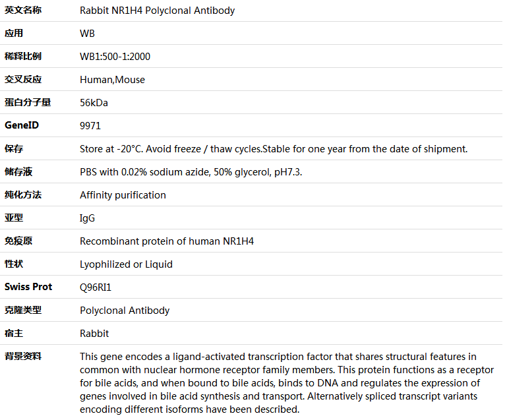Select the WB application value
This screenshot has width=507, height=420.
pos(87,34)
